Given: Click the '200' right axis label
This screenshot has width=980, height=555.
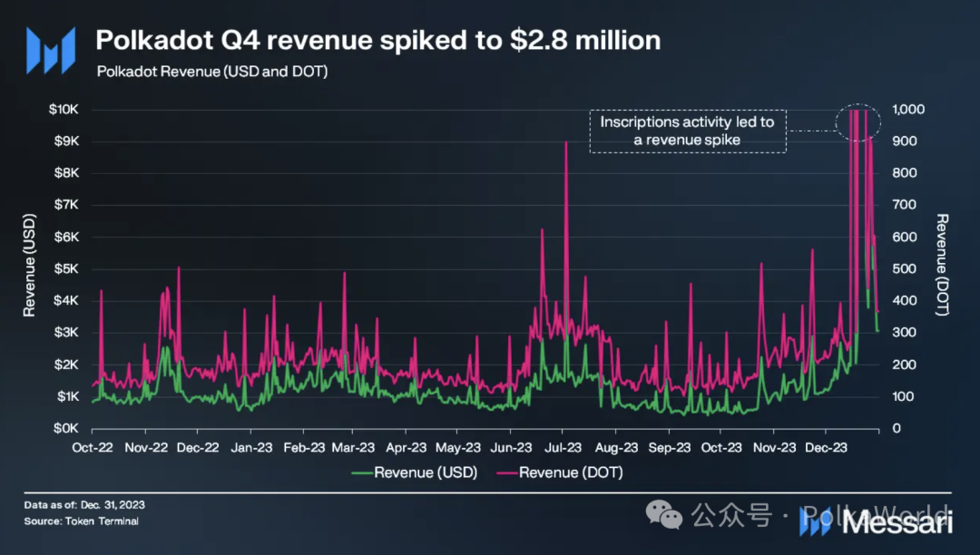Looking at the screenshot, I should [905, 365].
